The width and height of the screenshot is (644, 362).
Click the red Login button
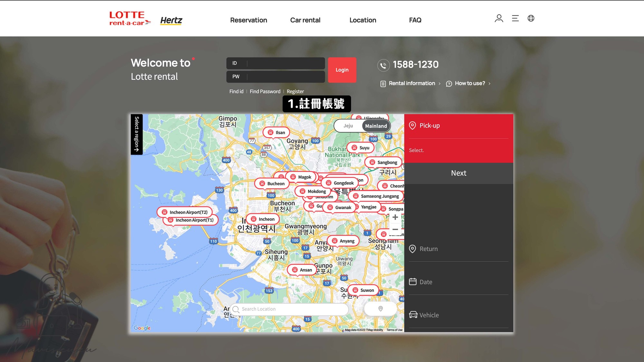342,70
